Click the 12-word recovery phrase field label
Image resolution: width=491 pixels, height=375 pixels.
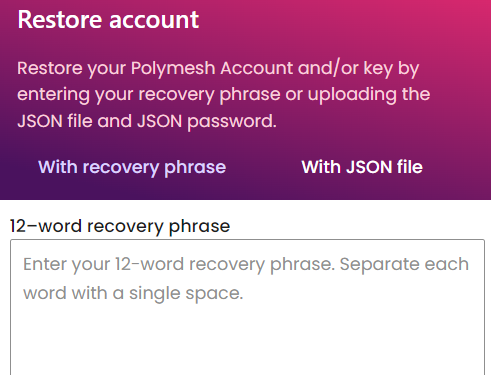coord(120,226)
